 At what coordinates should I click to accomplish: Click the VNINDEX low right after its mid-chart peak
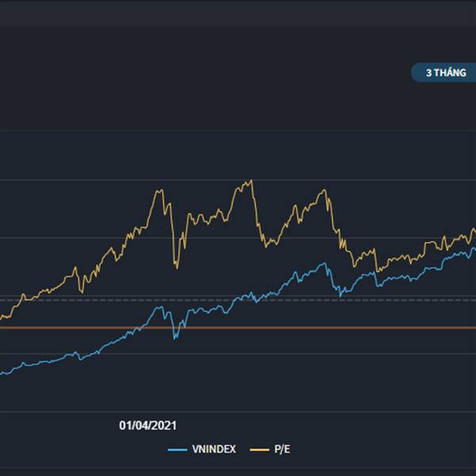[340, 296]
